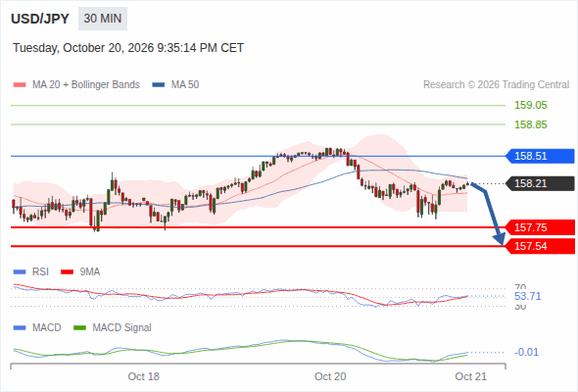Open the Research Trading Central copyright text
This screenshot has width=578, height=392.
pos(496,85)
